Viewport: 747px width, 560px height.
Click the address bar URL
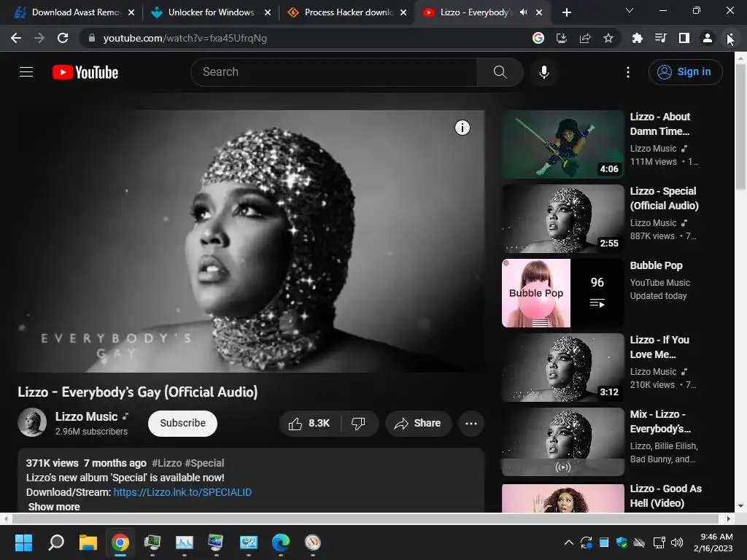185,38
